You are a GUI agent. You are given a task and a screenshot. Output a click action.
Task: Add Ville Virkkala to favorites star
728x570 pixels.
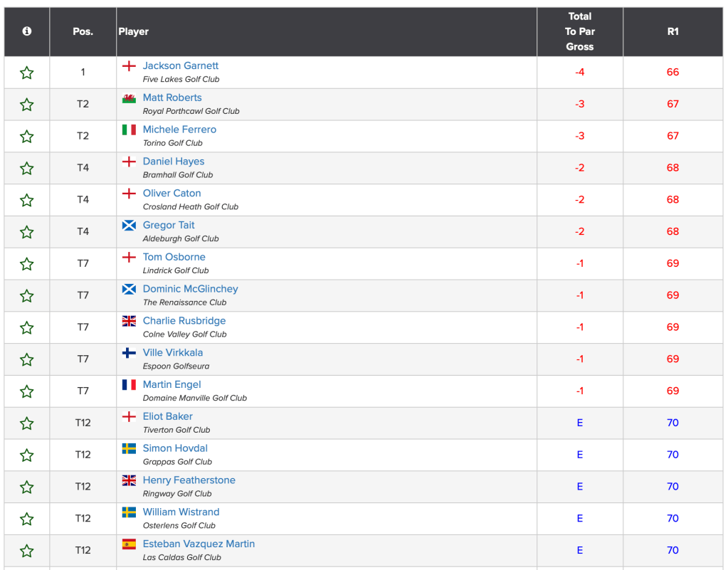27,359
